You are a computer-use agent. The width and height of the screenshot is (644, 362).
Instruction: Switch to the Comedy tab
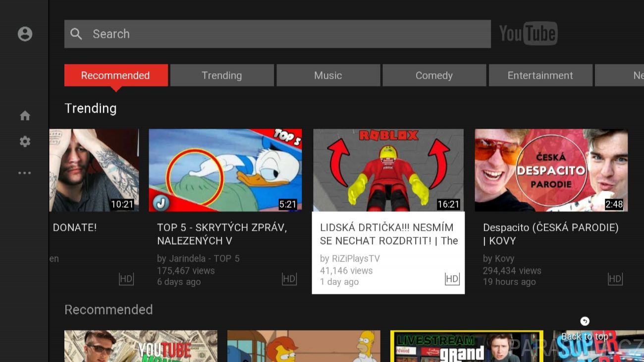click(x=434, y=75)
